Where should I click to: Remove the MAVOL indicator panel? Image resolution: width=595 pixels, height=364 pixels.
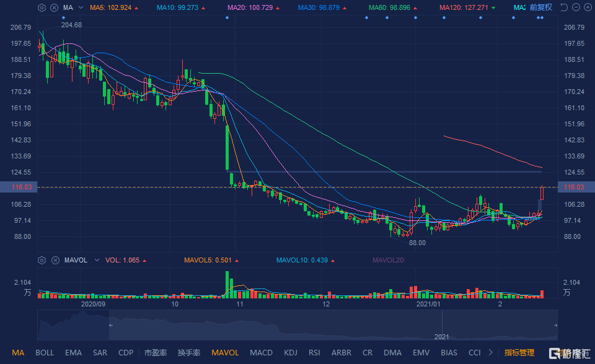(55, 261)
